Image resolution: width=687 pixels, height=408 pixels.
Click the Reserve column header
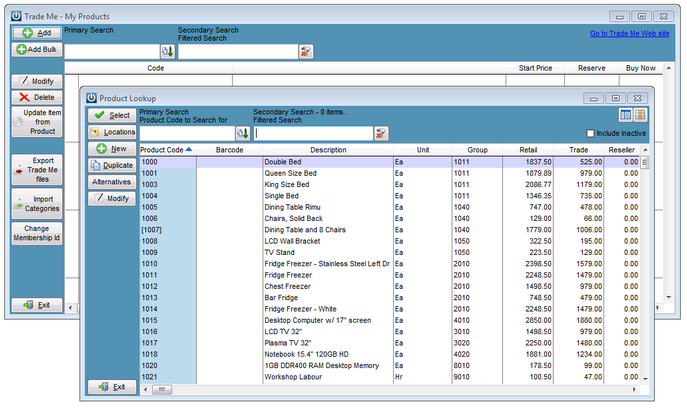[591, 68]
